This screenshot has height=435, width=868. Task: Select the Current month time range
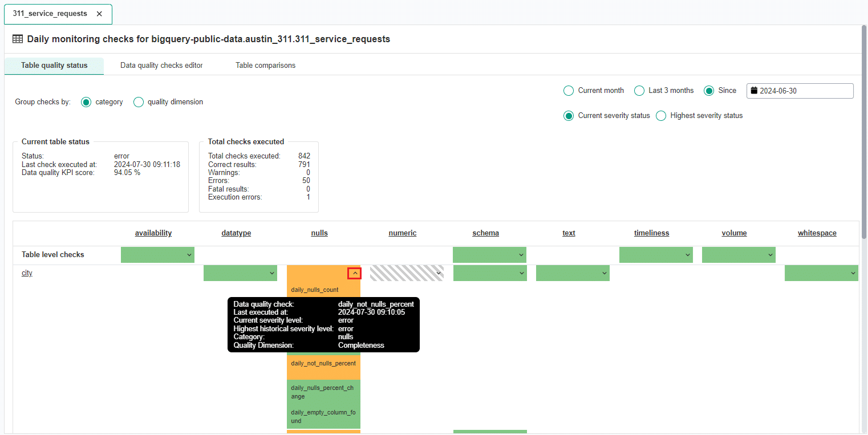(x=569, y=90)
